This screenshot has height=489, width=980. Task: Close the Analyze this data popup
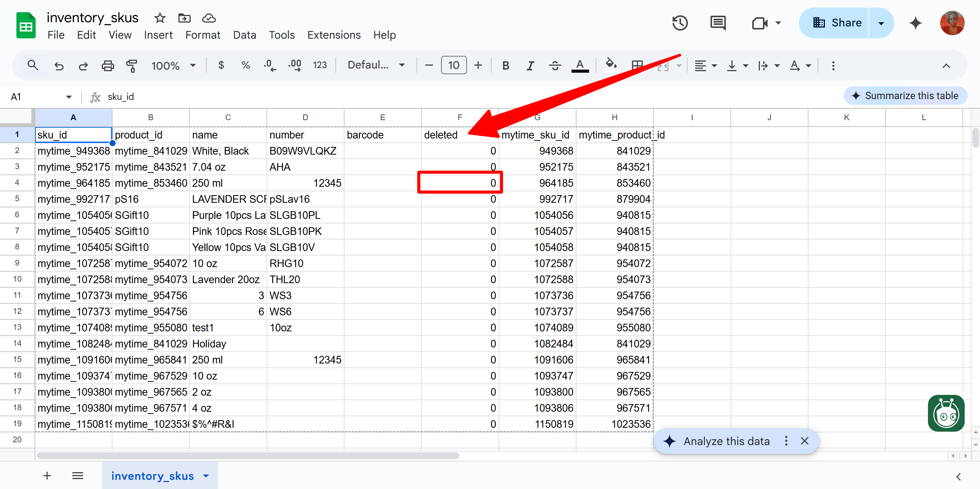tap(805, 441)
